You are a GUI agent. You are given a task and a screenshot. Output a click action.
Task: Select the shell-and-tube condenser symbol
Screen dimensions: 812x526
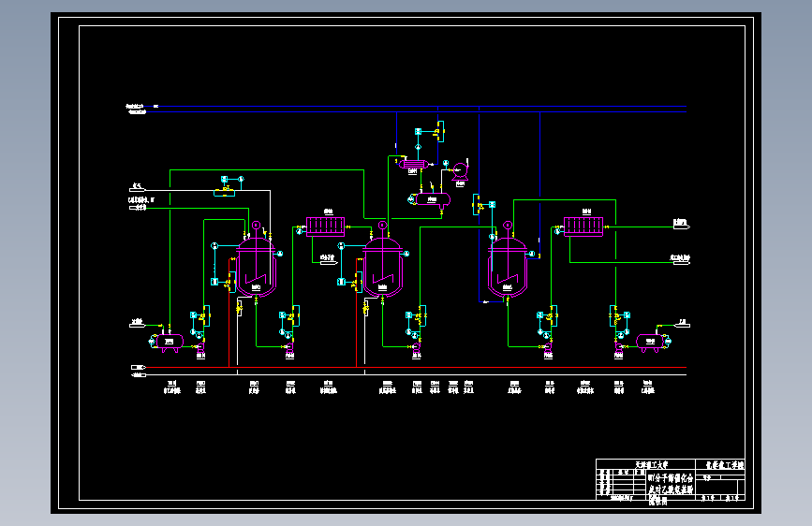coord(413,165)
